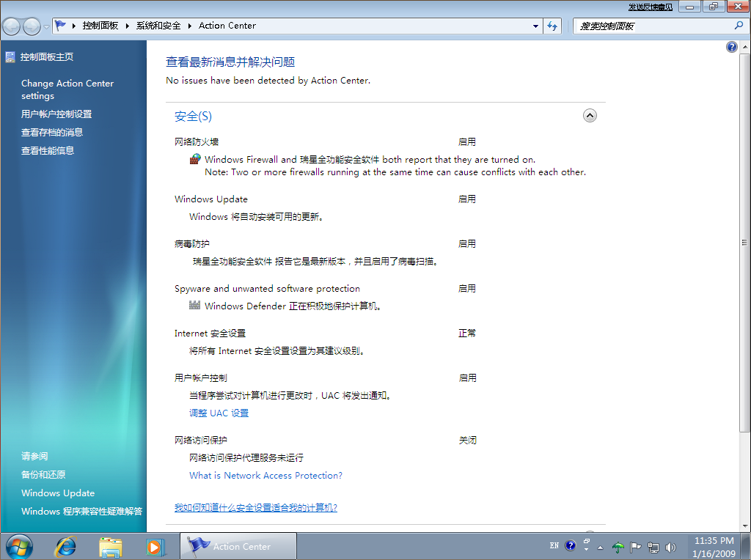Open address bar history dropdown
Screen dimensions: 751x560
pyautogui.click(x=535, y=26)
